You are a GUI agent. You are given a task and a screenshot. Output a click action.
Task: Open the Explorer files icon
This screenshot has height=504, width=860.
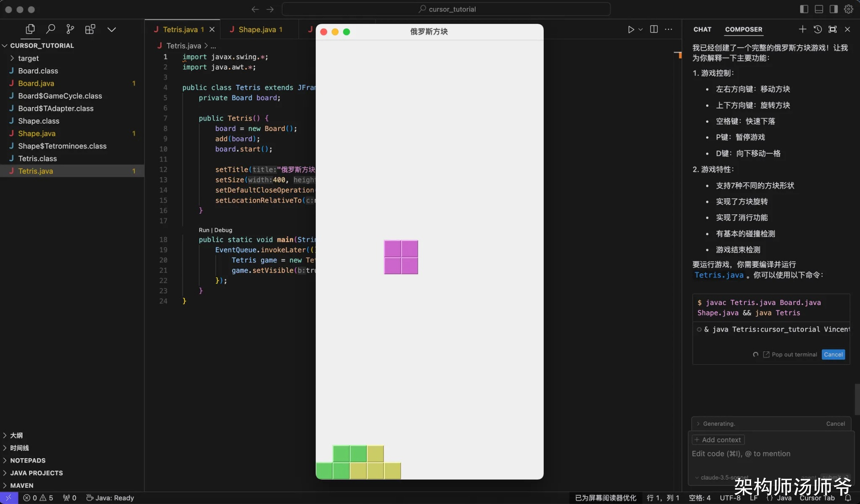[x=30, y=29]
